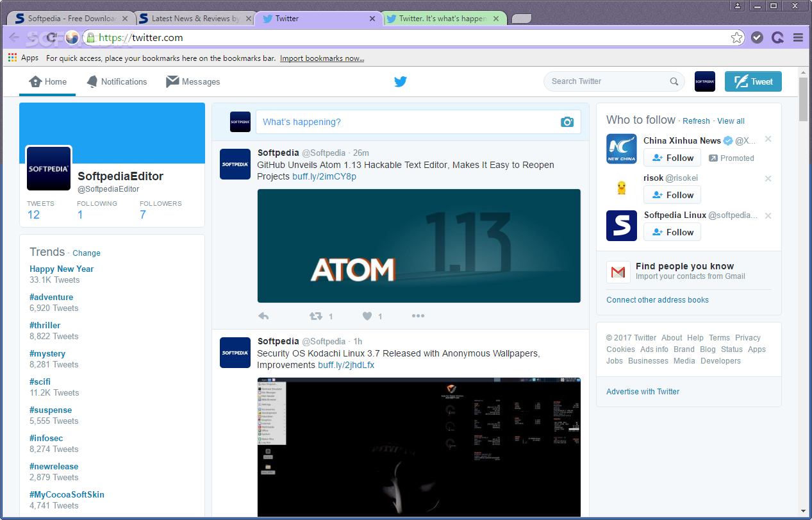The width and height of the screenshot is (812, 520).
Task: Open Apps shortcut in bookmarks bar
Action: (x=23, y=58)
